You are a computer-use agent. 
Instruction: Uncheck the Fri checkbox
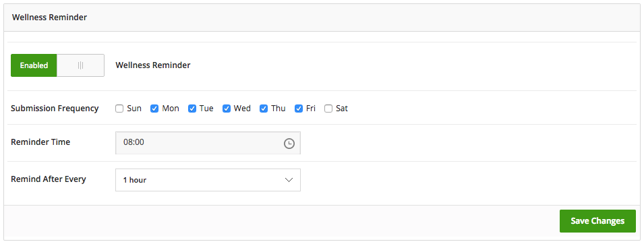pyautogui.click(x=299, y=109)
